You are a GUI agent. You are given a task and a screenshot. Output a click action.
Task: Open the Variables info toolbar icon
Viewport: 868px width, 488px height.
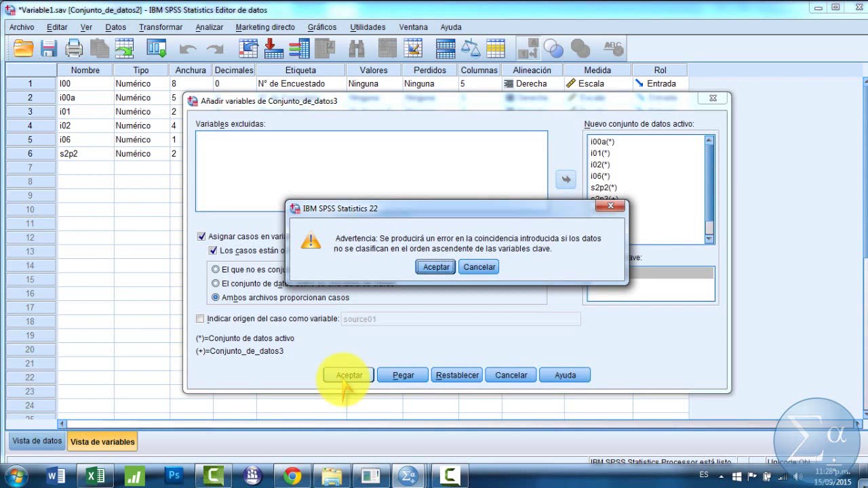[x=299, y=48]
